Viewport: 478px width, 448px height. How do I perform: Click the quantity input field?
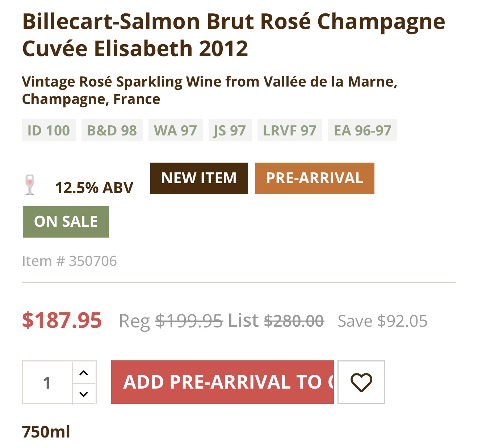click(47, 382)
